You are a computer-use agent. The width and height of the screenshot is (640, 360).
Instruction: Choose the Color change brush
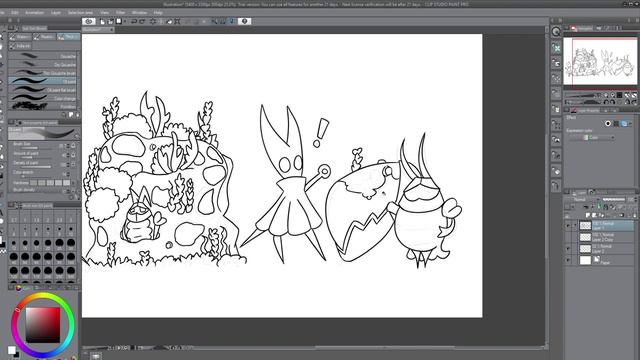(x=42, y=98)
